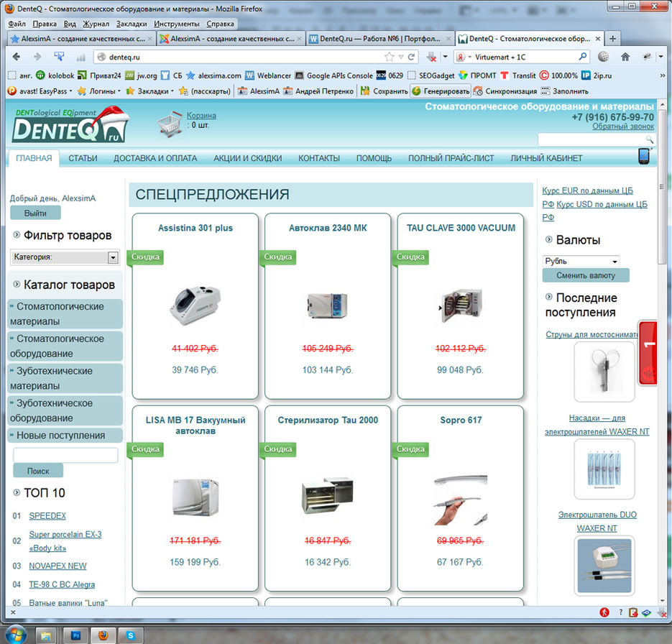Open the downloads toolbar dropdown arrow

446,57
